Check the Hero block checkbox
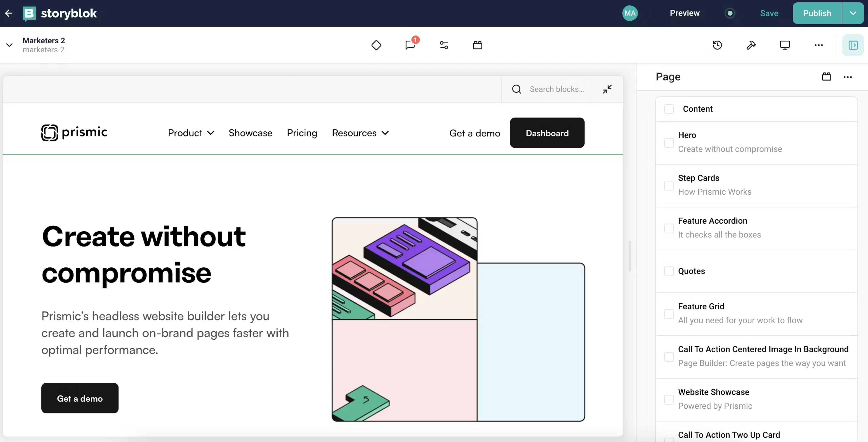This screenshot has height=442, width=868. (x=669, y=142)
